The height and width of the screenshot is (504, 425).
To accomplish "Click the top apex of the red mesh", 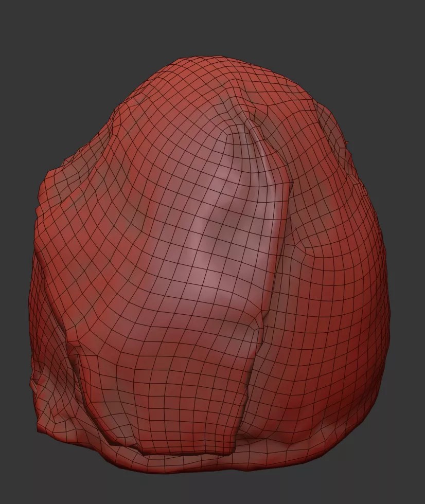I will [206, 58].
